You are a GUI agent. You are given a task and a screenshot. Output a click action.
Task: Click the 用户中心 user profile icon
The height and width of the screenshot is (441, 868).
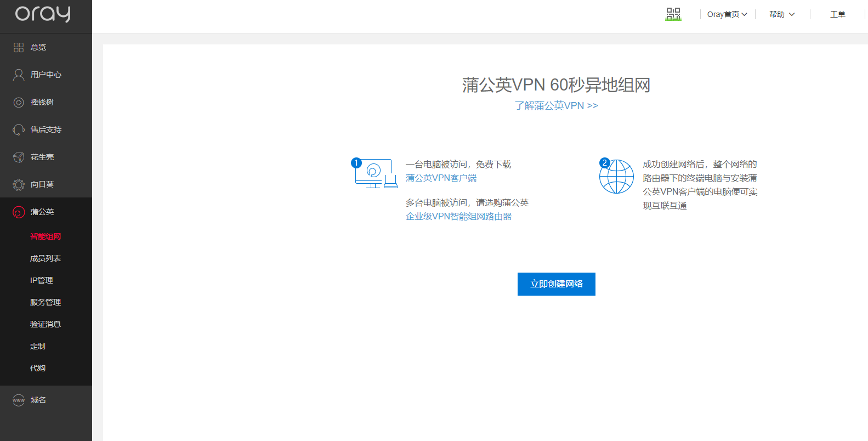19,75
